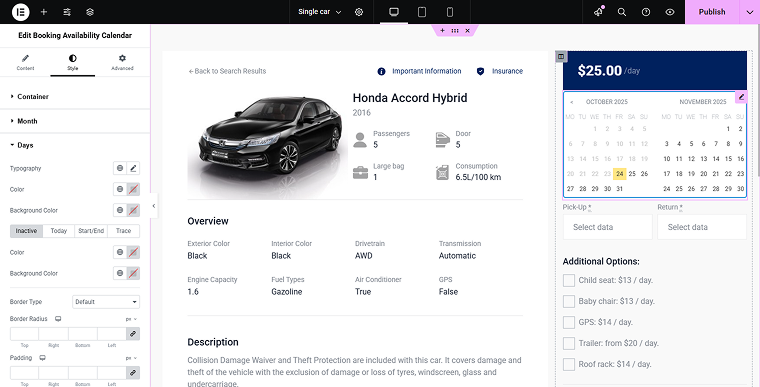The image size is (760, 387).
Task: Select the Today state tab
Action: coord(59,231)
